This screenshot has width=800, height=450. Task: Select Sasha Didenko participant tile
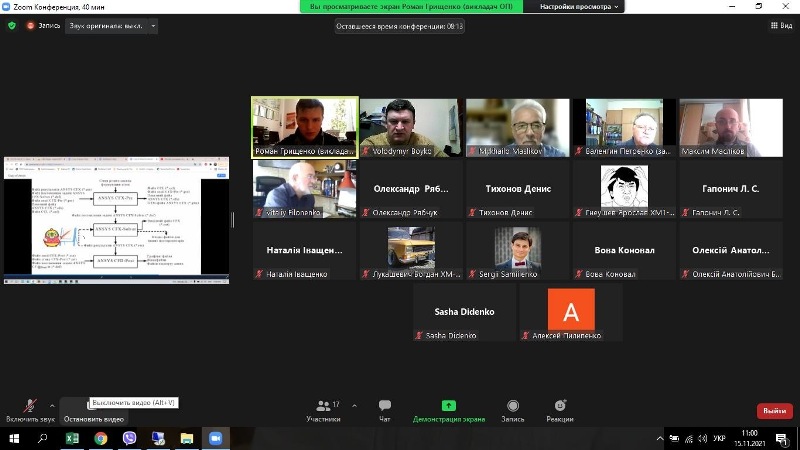(464, 312)
